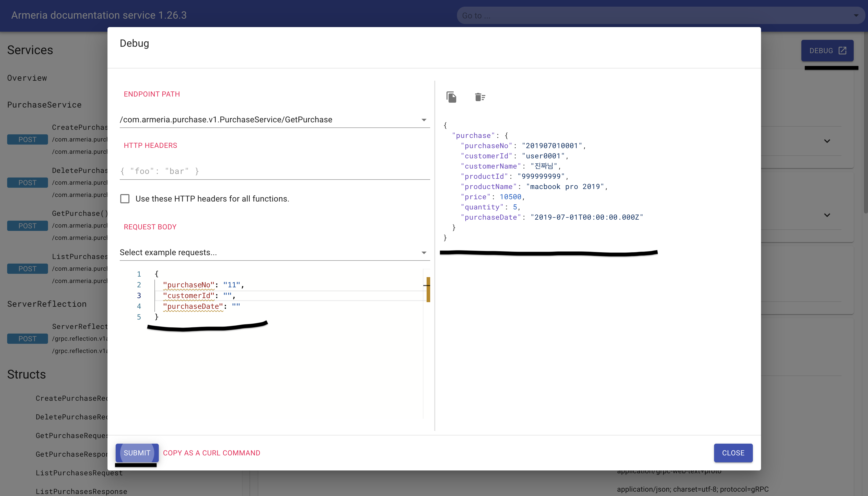868x496 pixels.
Task: Enable Use these HTTP headers for all functions
Action: 125,199
